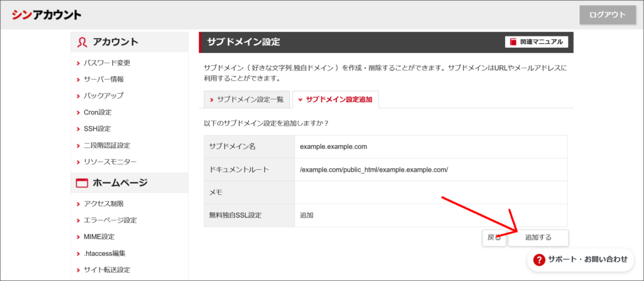Navigate to SSH設定
644x281 pixels.
[97, 129]
